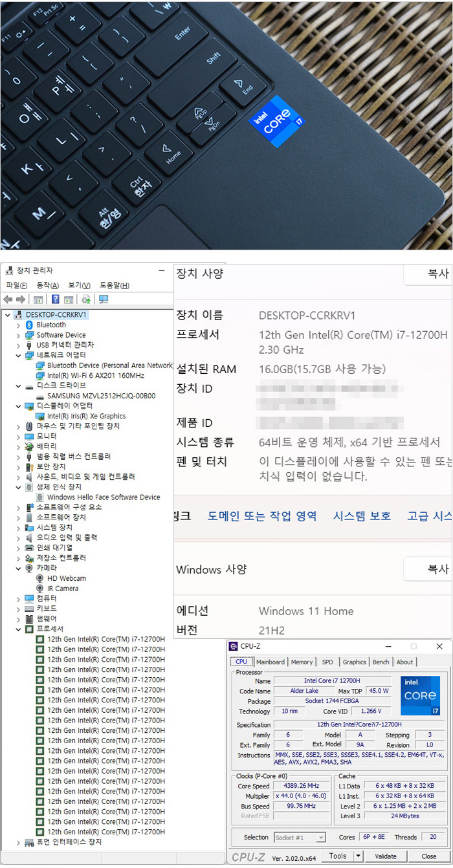Screen dimensions: 453x868
Task: Select the Bluetooth category icon
Action: pyautogui.click(x=29, y=325)
